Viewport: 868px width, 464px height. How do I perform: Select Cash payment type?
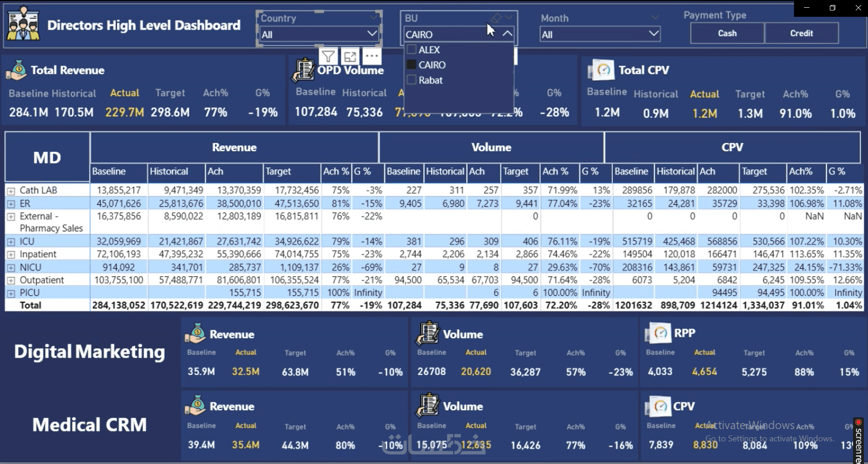click(727, 33)
